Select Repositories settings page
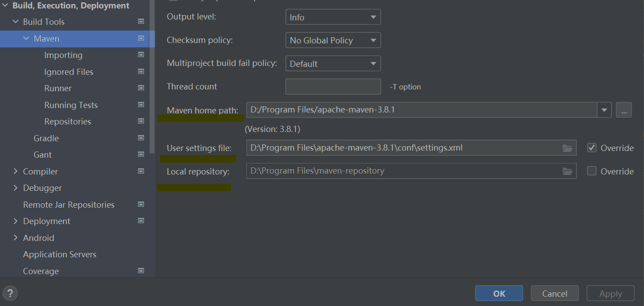 [68, 121]
